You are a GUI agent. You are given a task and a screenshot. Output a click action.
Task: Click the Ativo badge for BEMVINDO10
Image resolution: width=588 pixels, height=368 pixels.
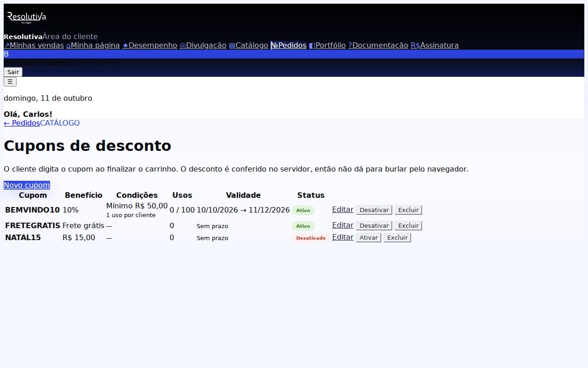303,210
